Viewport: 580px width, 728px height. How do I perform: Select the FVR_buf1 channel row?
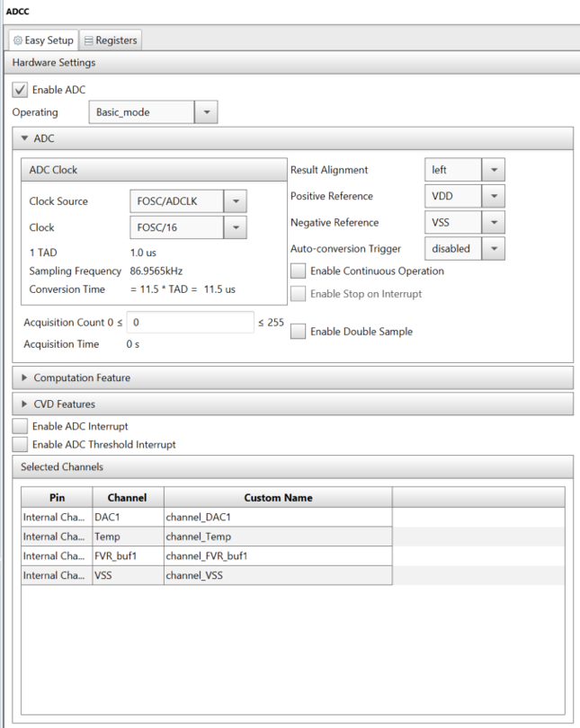(128, 555)
